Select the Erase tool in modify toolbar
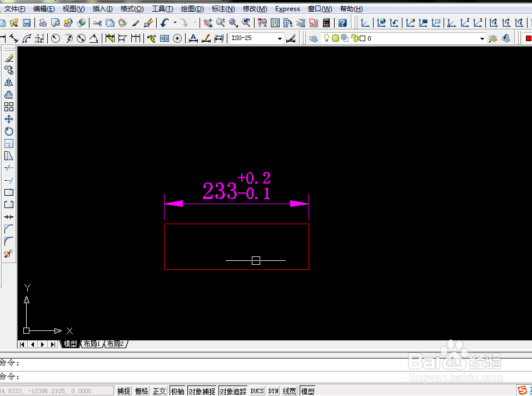532x396 pixels. pyautogui.click(x=9, y=58)
